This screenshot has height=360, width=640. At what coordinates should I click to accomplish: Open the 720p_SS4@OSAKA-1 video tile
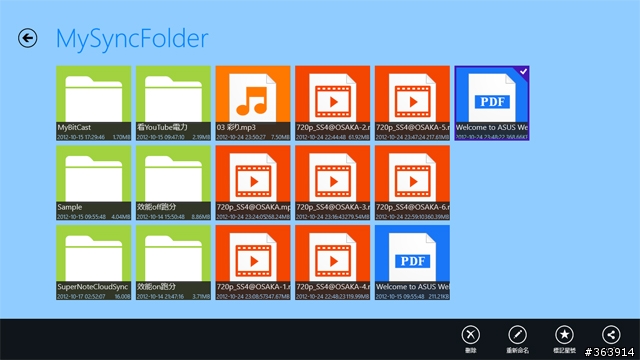(x=253, y=262)
